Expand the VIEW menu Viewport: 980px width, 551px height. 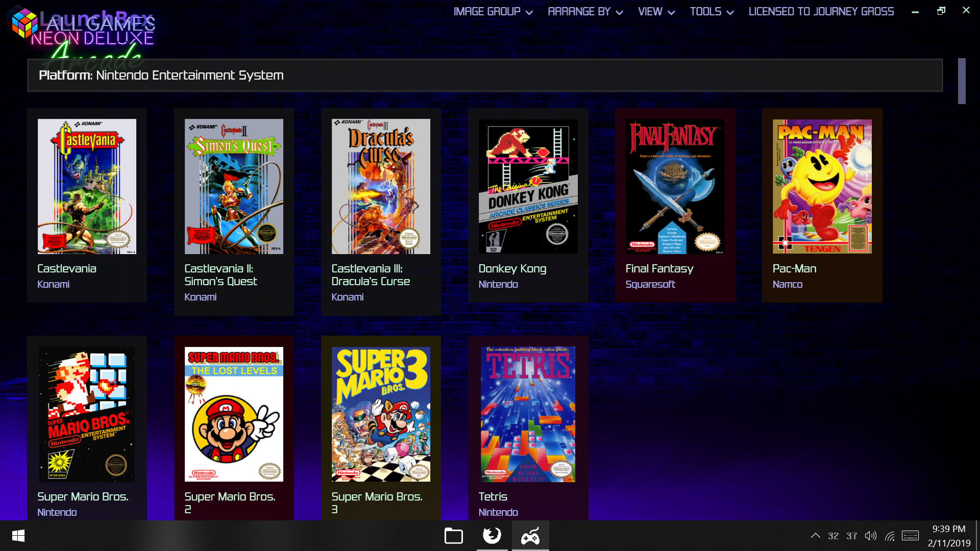[656, 11]
